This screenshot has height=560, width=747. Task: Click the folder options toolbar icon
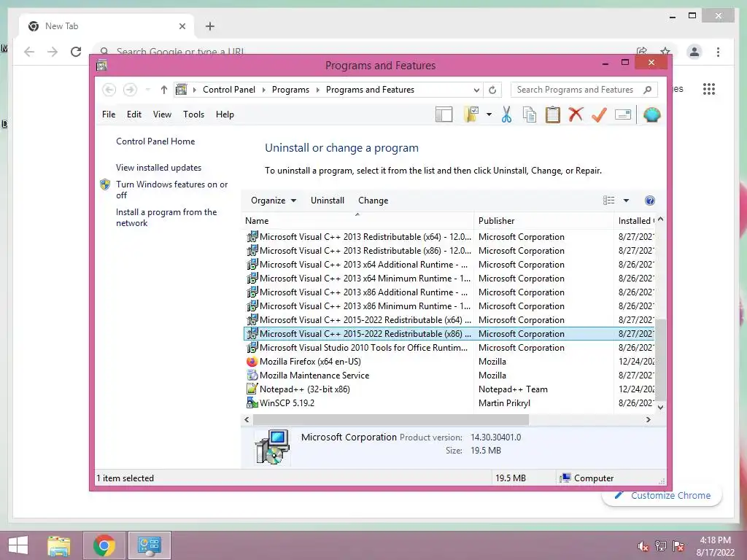click(471, 114)
